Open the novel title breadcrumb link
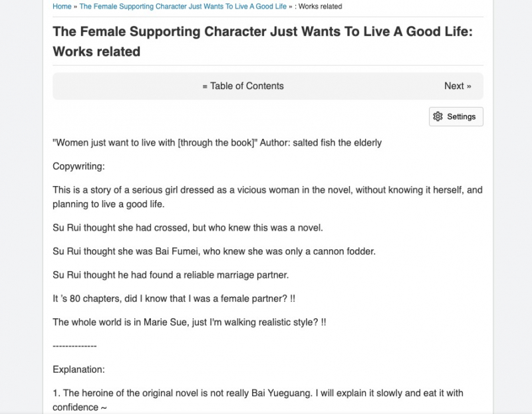 tap(183, 6)
